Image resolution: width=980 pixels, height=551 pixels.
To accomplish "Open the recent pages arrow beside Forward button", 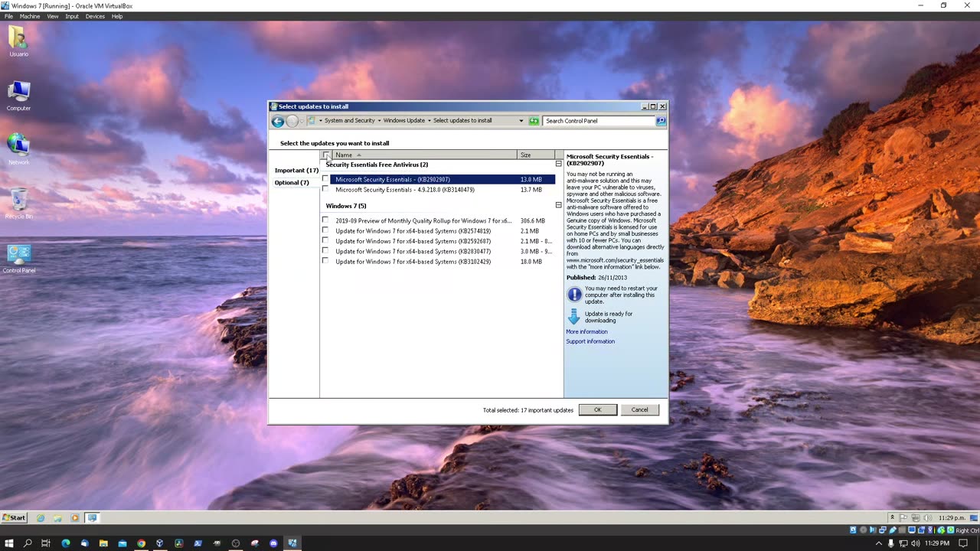I will click(x=301, y=121).
